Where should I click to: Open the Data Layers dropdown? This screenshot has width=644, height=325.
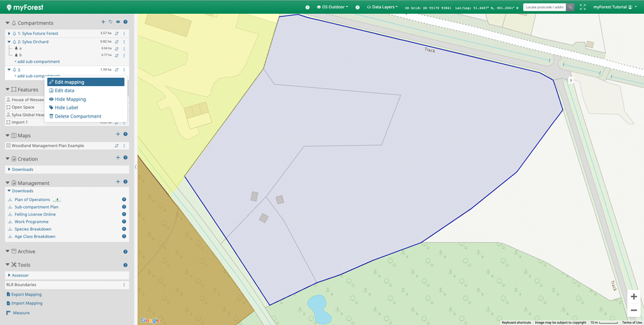tap(382, 7)
